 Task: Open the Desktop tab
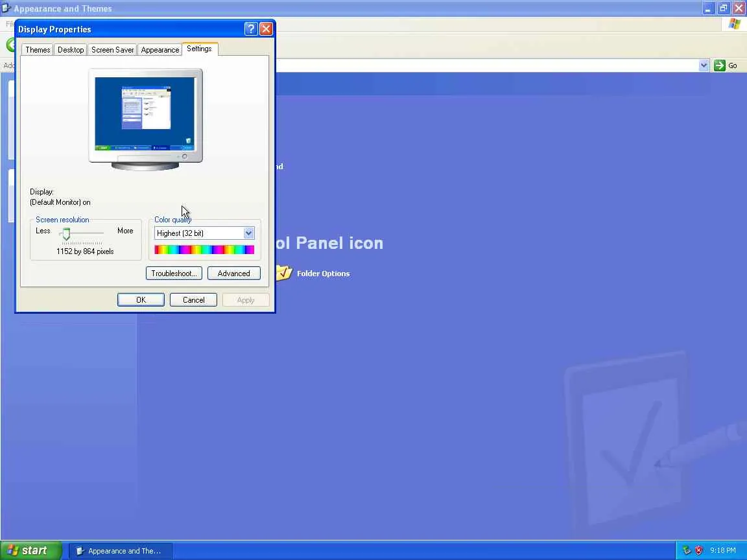tap(71, 49)
